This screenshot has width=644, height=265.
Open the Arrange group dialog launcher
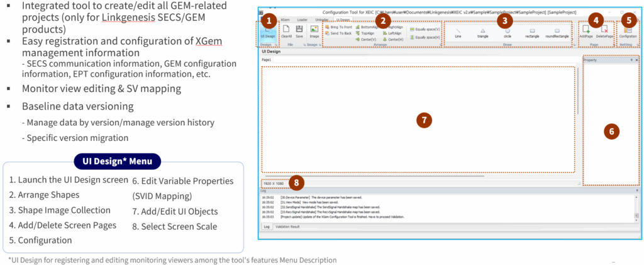click(442, 44)
